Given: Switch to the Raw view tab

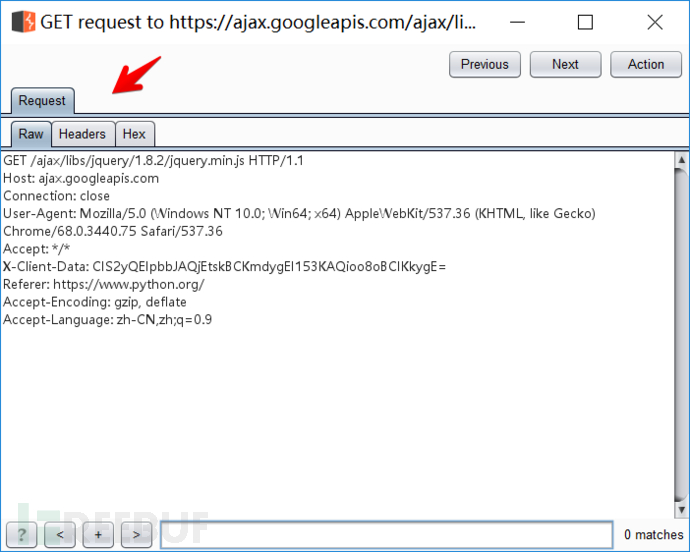Looking at the screenshot, I should (31, 134).
